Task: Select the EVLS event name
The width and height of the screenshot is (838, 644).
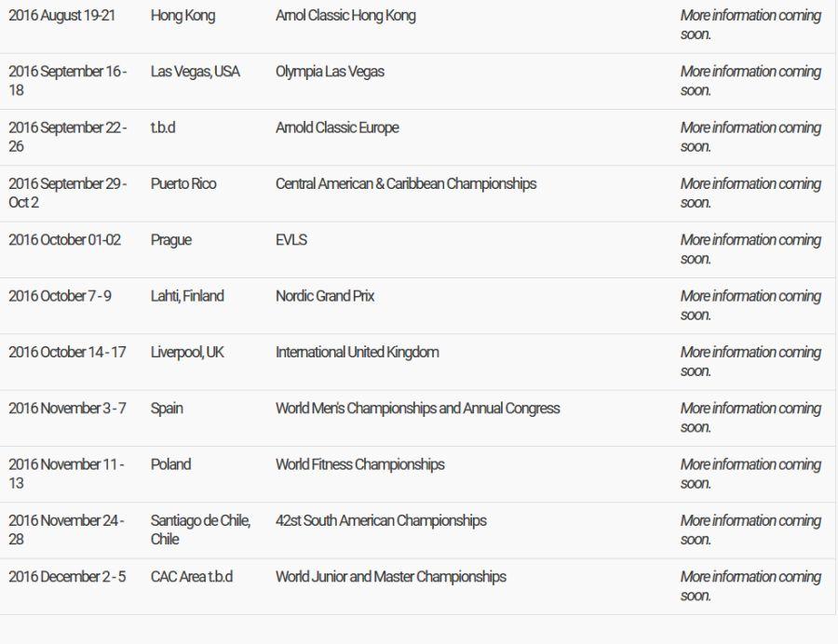Action: point(291,240)
